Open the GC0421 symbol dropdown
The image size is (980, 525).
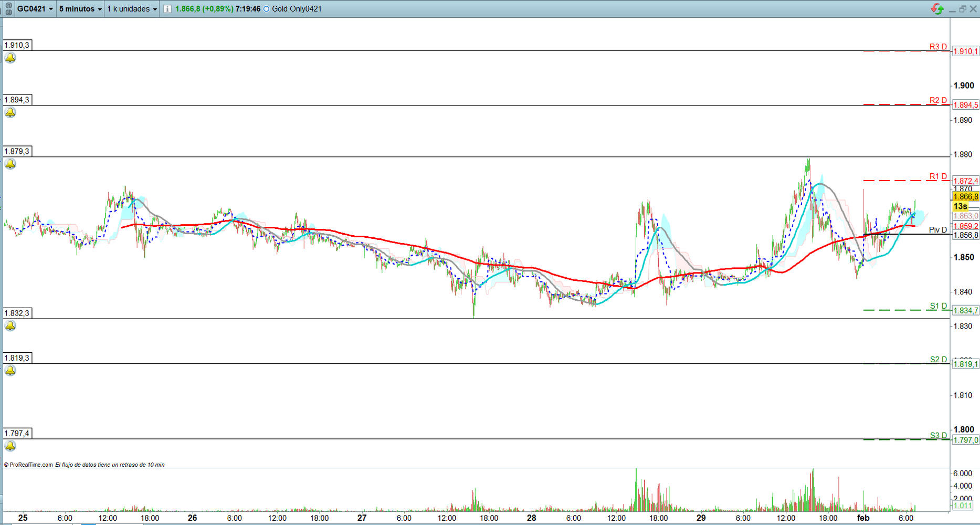tap(35, 9)
